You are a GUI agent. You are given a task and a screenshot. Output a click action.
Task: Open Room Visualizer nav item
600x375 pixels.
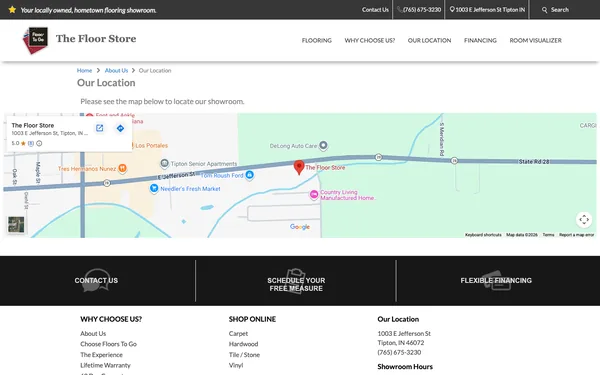535,41
